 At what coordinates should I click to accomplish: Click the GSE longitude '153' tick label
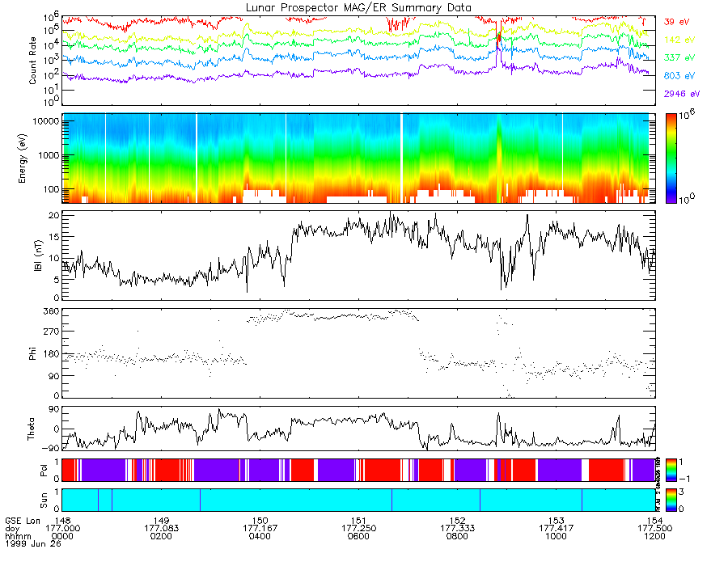[557, 521]
